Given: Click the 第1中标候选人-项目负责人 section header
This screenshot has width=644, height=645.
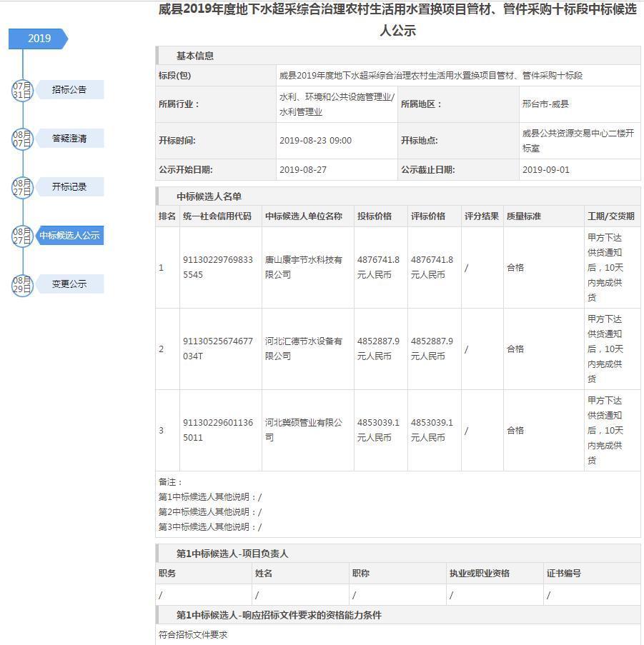Looking at the screenshot, I should [232, 554].
